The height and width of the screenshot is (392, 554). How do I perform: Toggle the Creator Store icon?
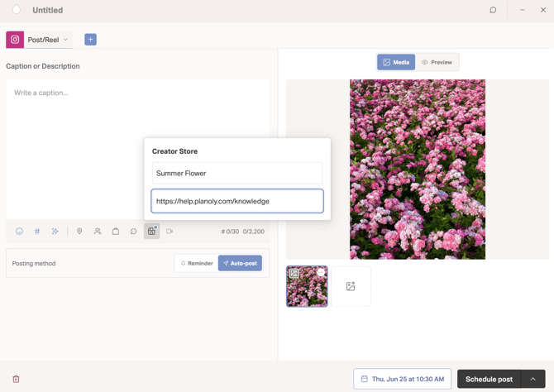point(151,232)
